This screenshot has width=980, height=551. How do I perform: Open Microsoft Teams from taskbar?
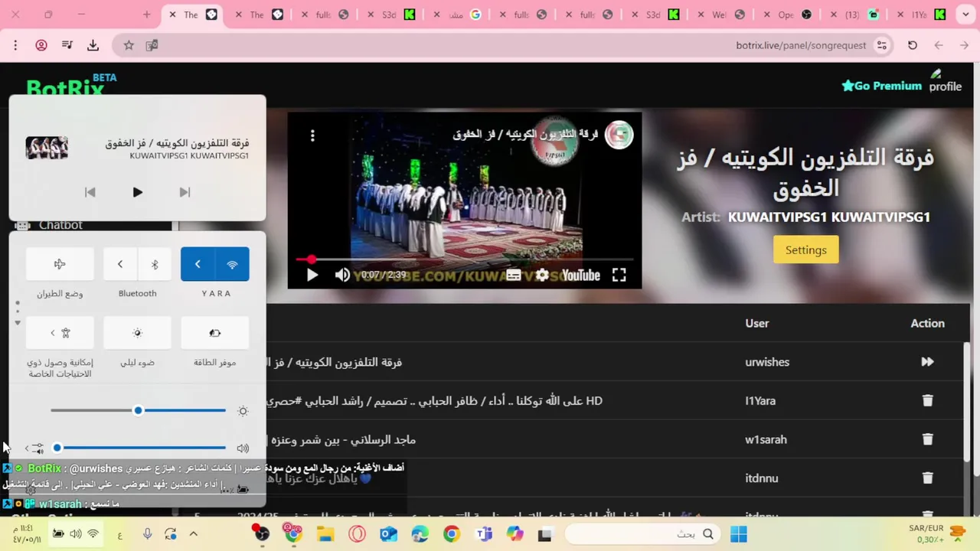483,533
